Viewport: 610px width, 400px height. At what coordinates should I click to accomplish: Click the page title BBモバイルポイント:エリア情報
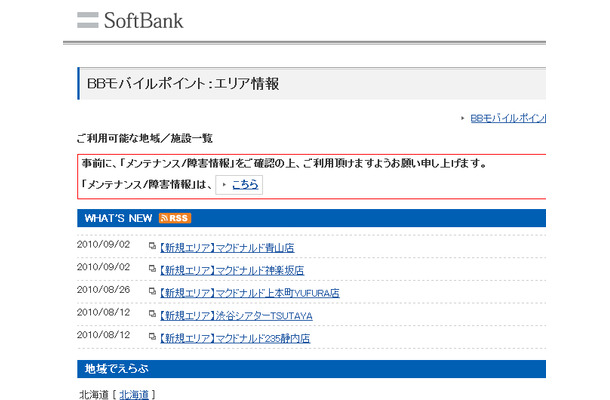tap(183, 84)
